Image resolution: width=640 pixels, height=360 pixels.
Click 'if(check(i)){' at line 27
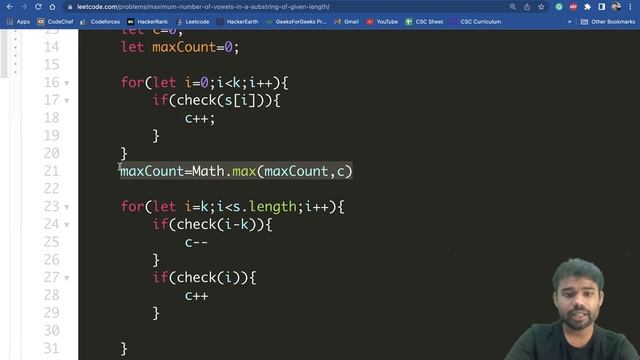204,278
